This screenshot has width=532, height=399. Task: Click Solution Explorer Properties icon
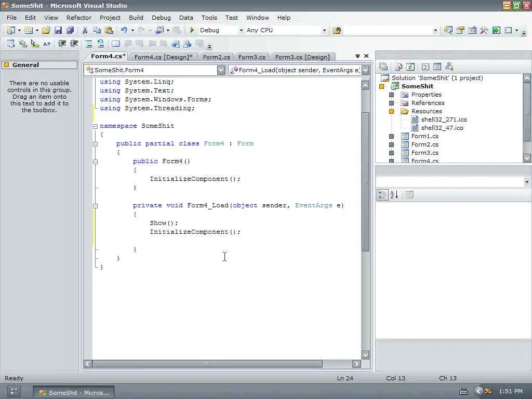click(384, 67)
